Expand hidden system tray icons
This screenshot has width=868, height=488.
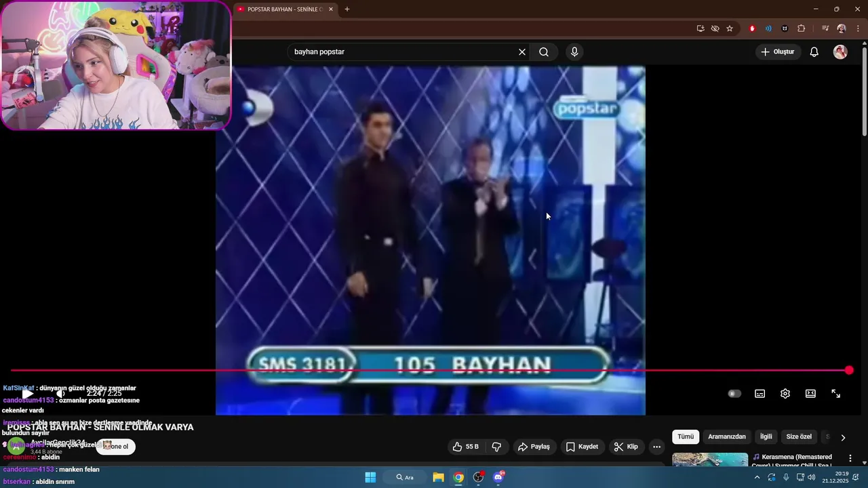(x=757, y=477)
